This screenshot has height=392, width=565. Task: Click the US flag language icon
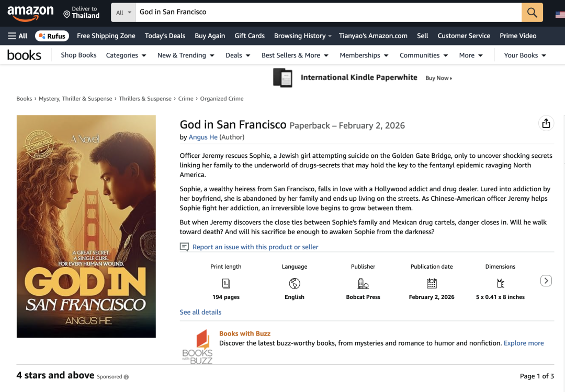559,14
